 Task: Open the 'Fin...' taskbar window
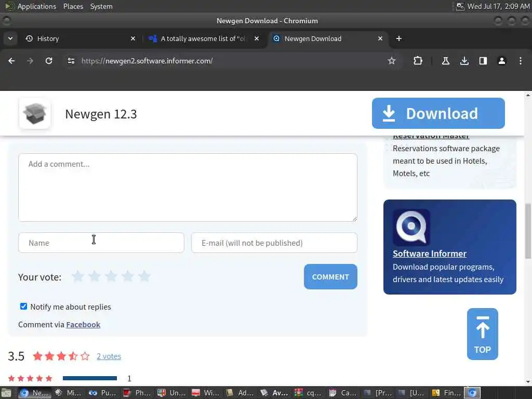point(446,393)
